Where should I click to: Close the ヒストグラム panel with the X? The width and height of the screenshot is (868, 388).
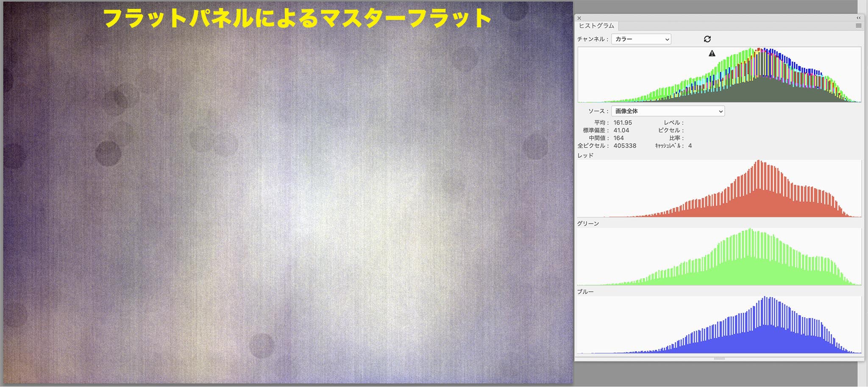pos(579,18)
